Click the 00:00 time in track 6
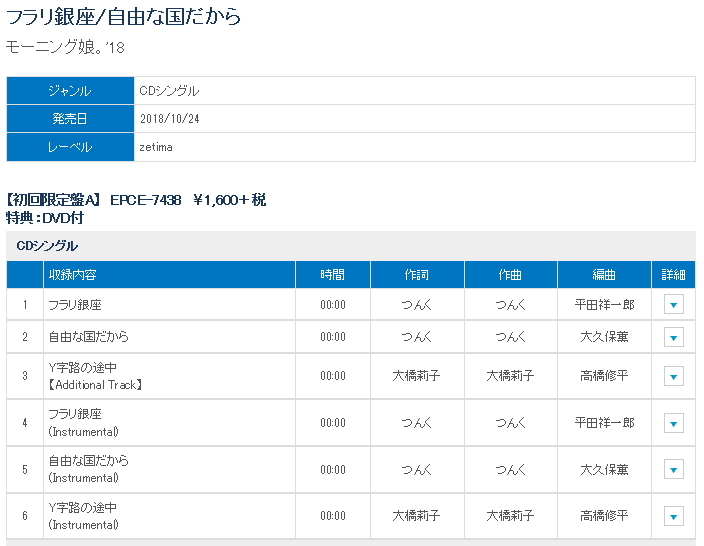704x546 pixels. point(333,516)
